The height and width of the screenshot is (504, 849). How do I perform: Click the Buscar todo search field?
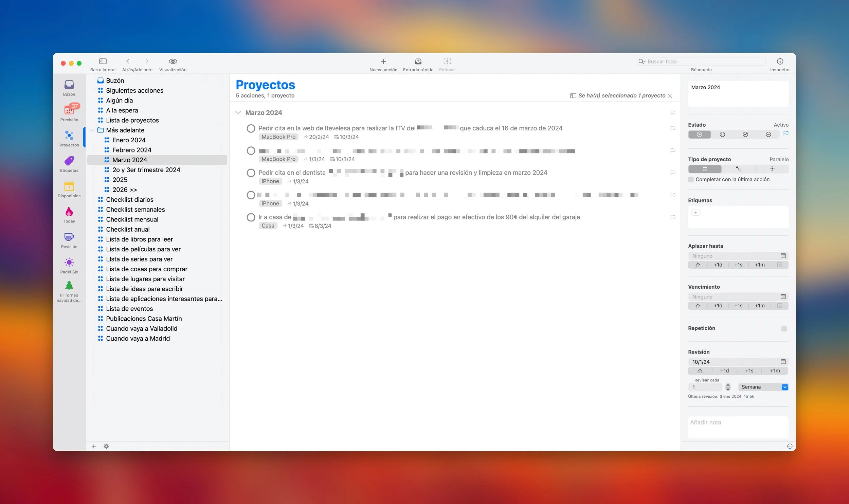704,61
